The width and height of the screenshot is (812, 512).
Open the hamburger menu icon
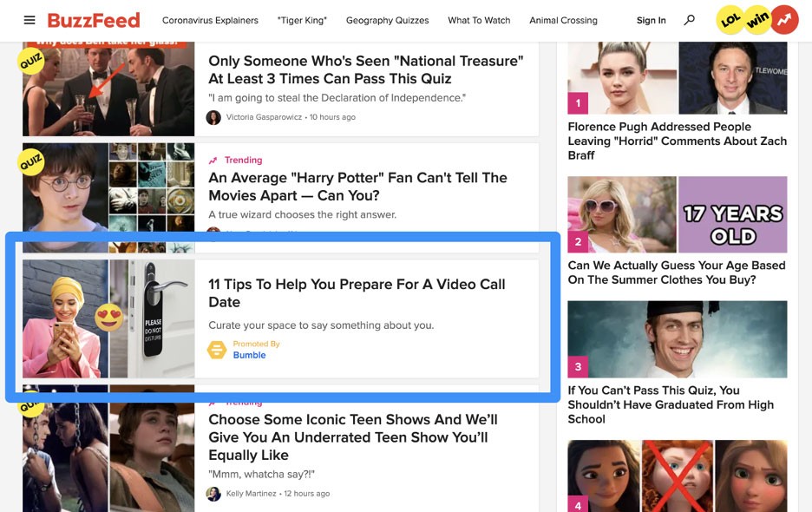(29, 20)
